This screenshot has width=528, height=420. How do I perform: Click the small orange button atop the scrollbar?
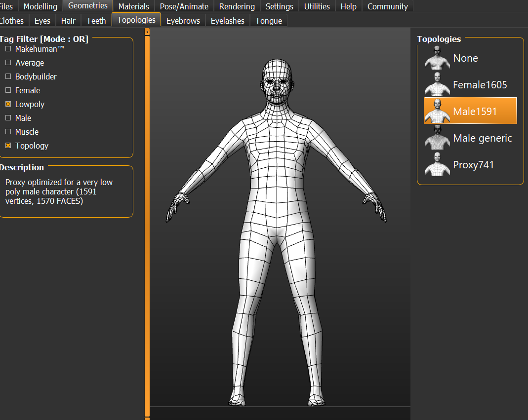click(x=147, y=32)
